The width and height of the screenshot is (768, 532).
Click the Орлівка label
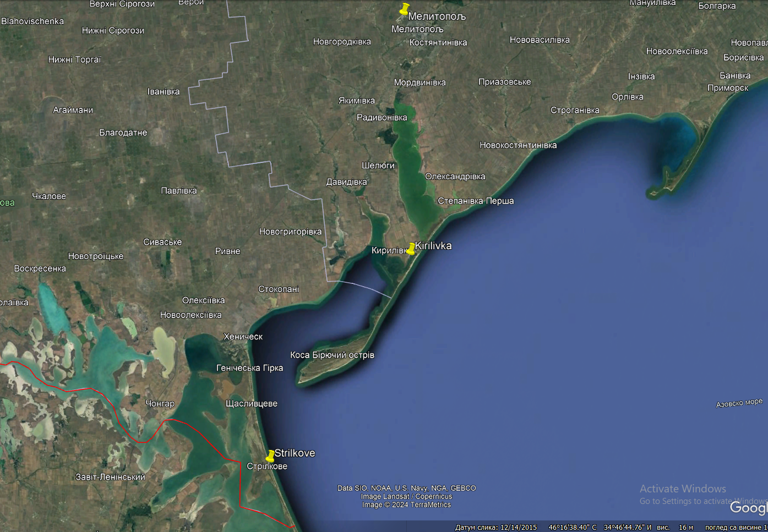coord(628,96)
